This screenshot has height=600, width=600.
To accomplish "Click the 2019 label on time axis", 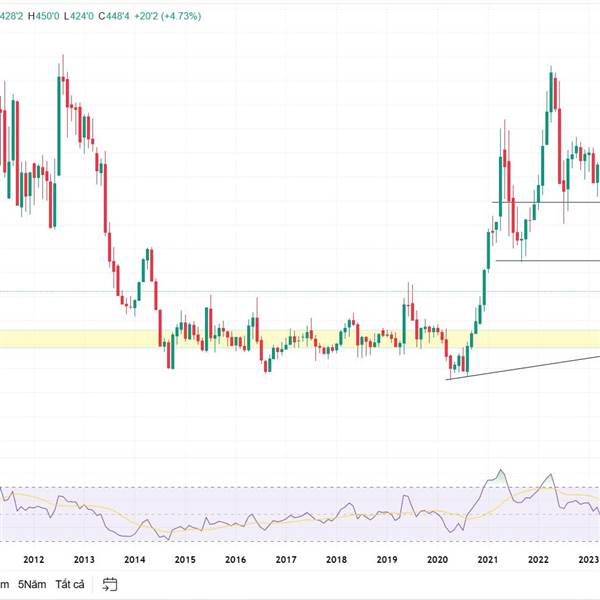I will [387, 559].
